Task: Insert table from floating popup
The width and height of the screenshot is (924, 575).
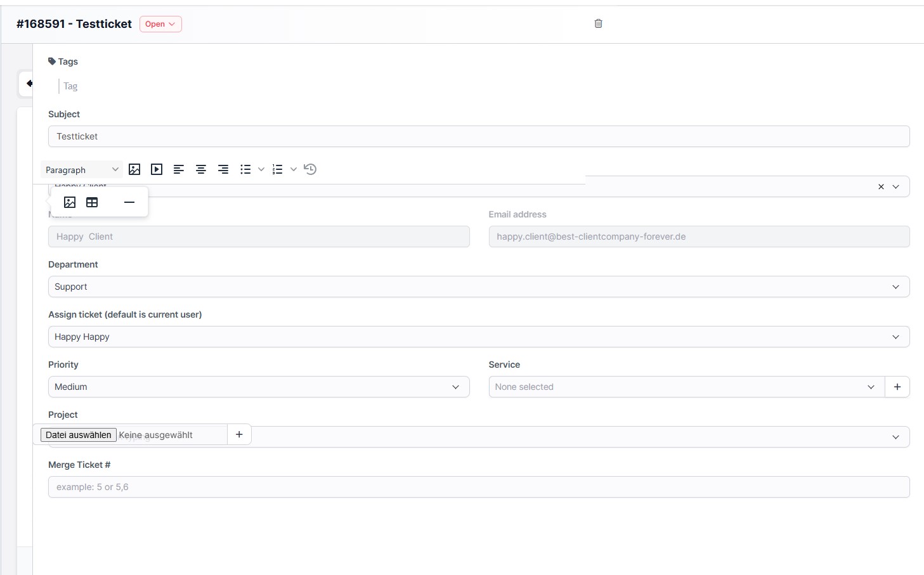Action: 92,202
